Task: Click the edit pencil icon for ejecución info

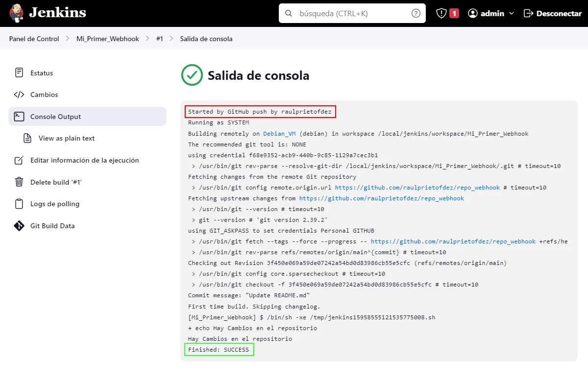Action: tap(19, 160)
